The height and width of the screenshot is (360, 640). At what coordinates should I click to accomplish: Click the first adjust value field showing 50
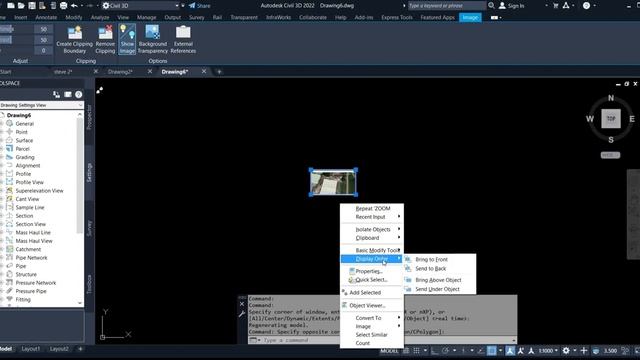tap(43, 29)
